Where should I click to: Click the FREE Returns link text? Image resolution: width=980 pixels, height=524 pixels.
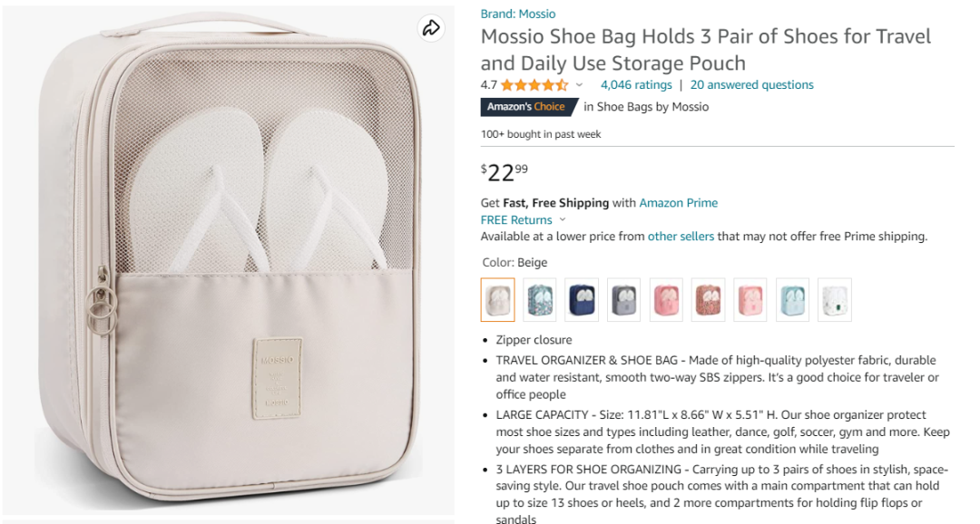pyautogui.click(x=516, y=220)
